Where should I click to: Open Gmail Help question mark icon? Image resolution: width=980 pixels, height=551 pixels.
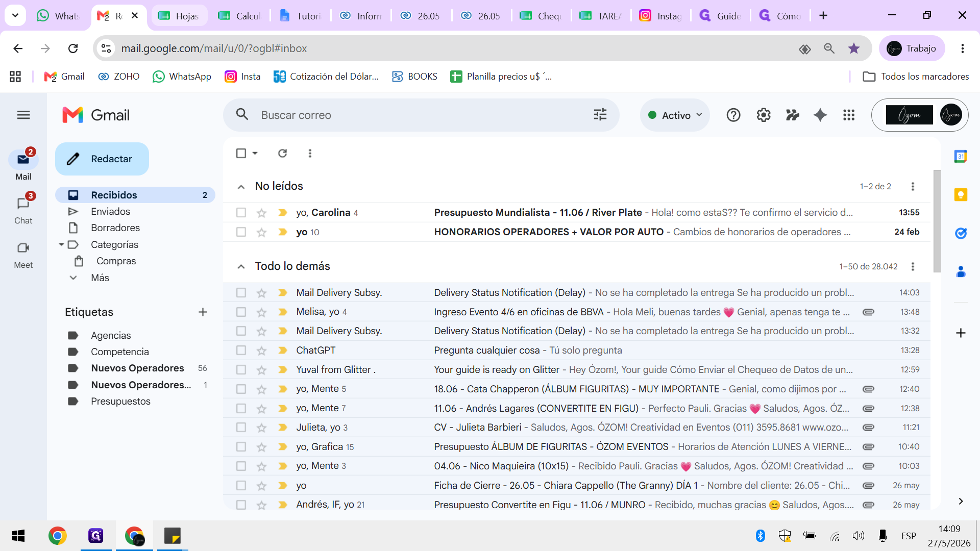coord(733,115)
